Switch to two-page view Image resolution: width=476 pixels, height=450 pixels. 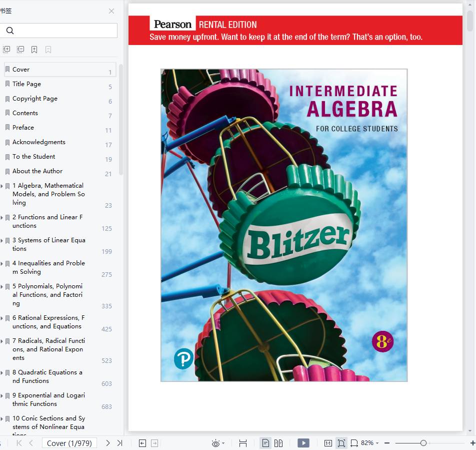(x=278, y=443)
